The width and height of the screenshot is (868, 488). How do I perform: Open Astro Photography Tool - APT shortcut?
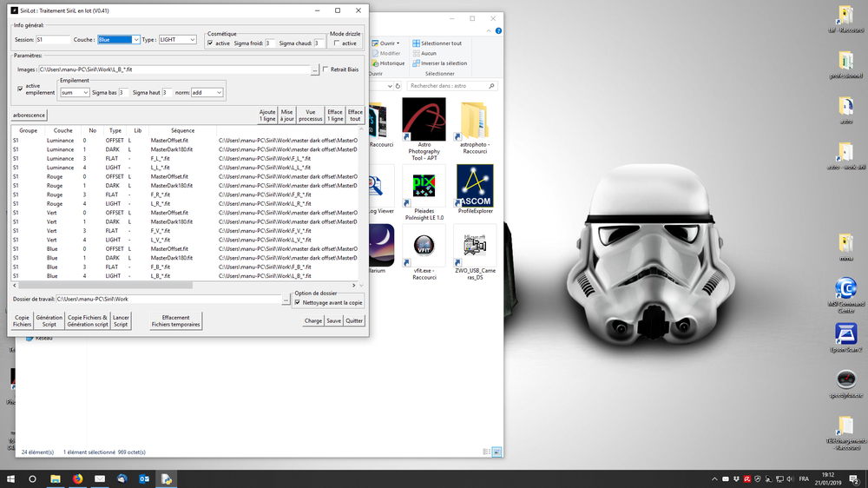[x=424, y=129]
